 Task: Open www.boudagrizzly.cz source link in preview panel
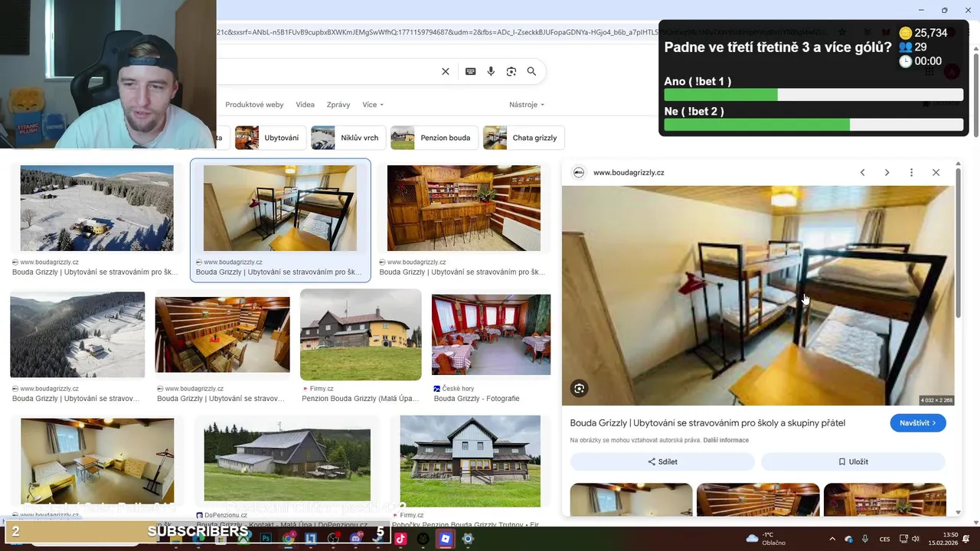[629, 172]
